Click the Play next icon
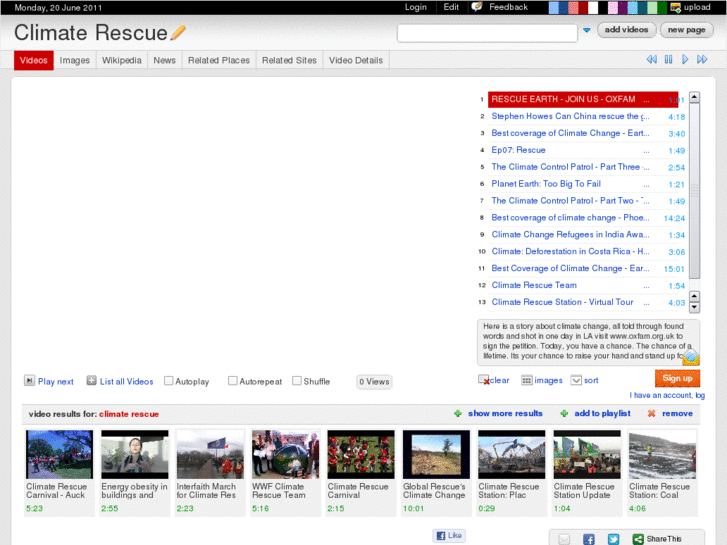727x545 pixels. 29,381
